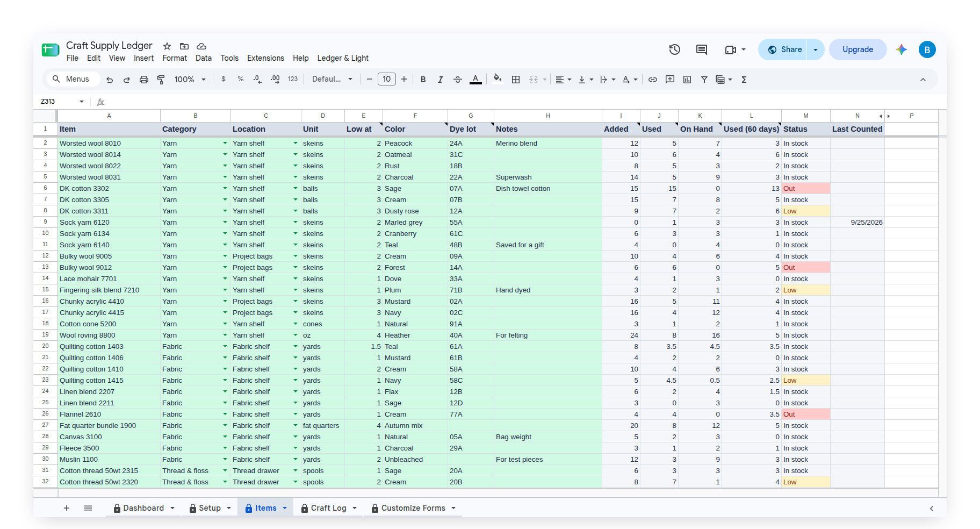
Task: Toggle italic formatting
Action: coord(441,80)
